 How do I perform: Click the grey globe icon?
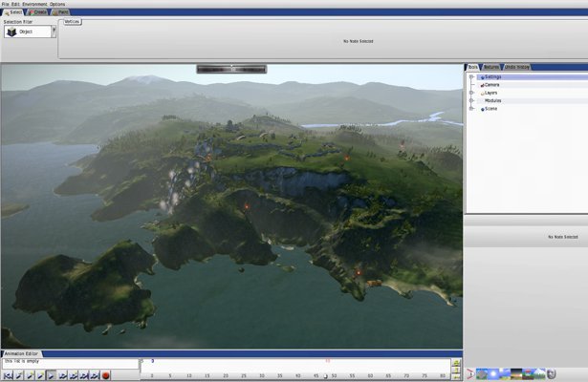click(552, 373)
